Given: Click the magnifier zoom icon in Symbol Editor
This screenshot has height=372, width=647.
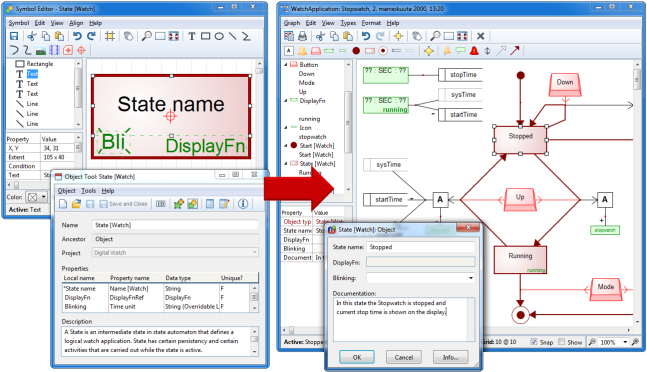Looking at the screenshot, I should point(146,36).
